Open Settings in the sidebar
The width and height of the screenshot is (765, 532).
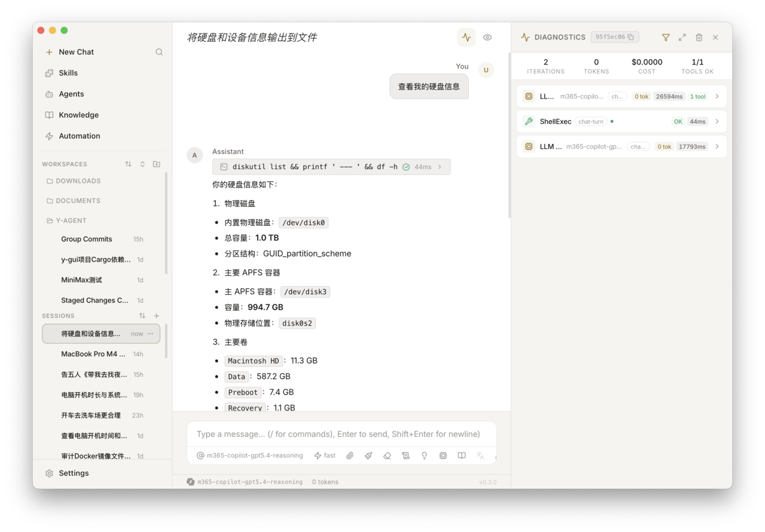coord(67,473)
